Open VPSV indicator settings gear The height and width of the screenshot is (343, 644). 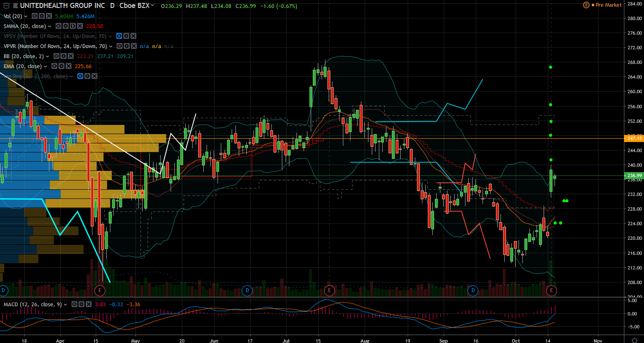click(x=126, y=36)
